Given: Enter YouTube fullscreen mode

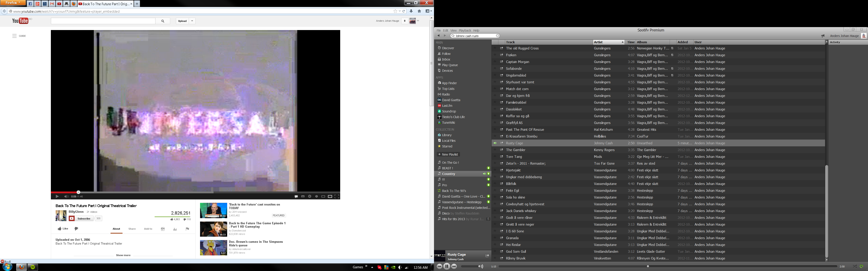Looking at the screenshot, I should (337, 197).
